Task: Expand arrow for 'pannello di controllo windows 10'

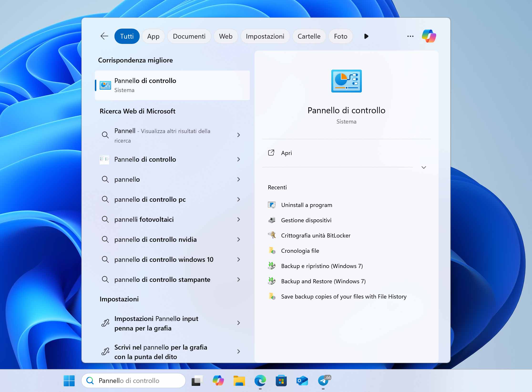Action: pyautogui.click(x=239, y=259)
